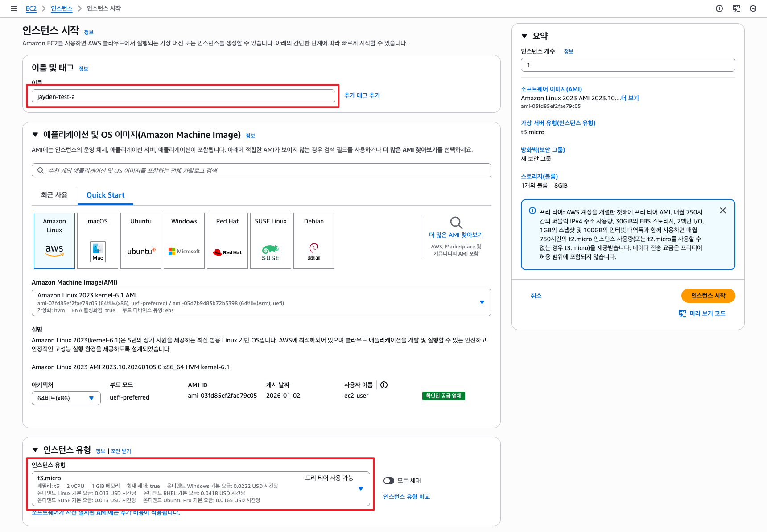Click the username value ec2-user
The image size is (767, 532).
point(356,396)
